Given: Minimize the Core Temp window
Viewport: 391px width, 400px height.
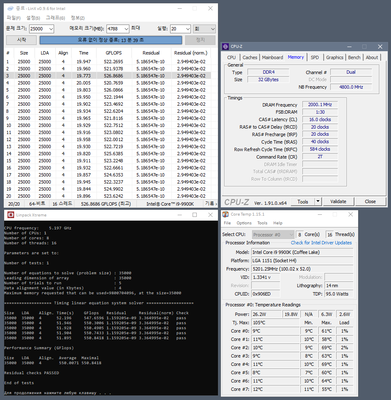Looking at the screenshot, I should (320, 214).
